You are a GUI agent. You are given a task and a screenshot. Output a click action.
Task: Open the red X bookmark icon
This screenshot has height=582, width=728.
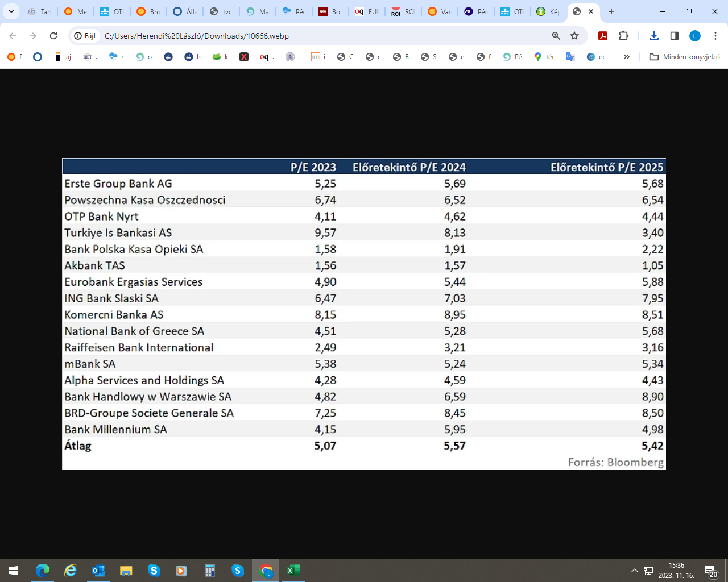(x=244, y=57)
